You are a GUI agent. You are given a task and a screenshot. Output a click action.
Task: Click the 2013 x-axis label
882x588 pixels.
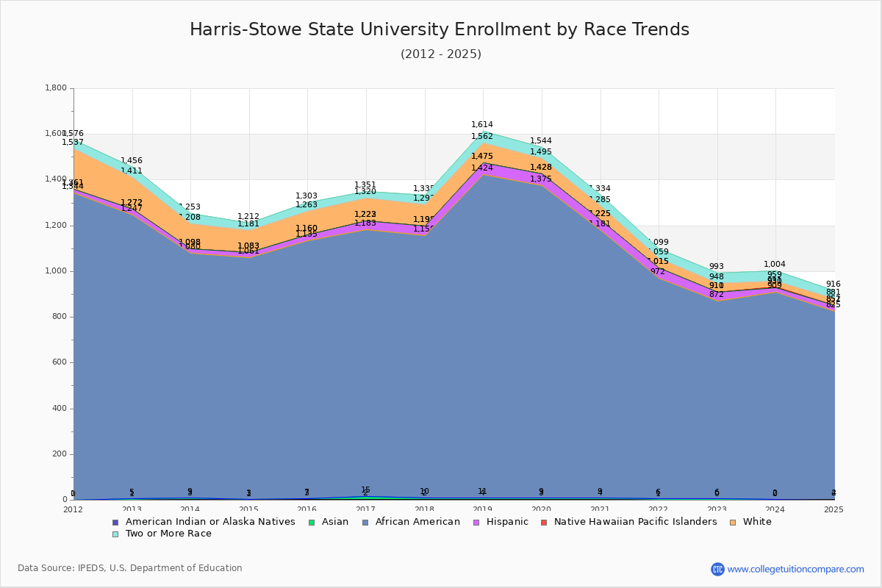132,509
